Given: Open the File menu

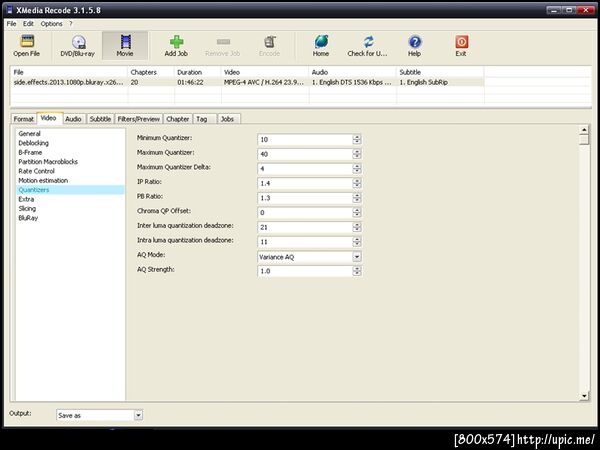Looking at the screenshot, I should click(x=11, y=24).
